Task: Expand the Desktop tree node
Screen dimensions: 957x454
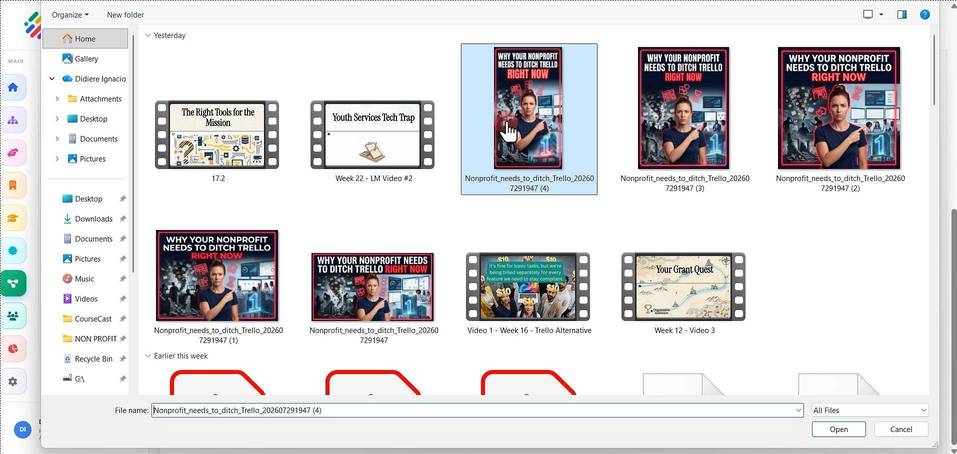Action: tap(57, 119)
